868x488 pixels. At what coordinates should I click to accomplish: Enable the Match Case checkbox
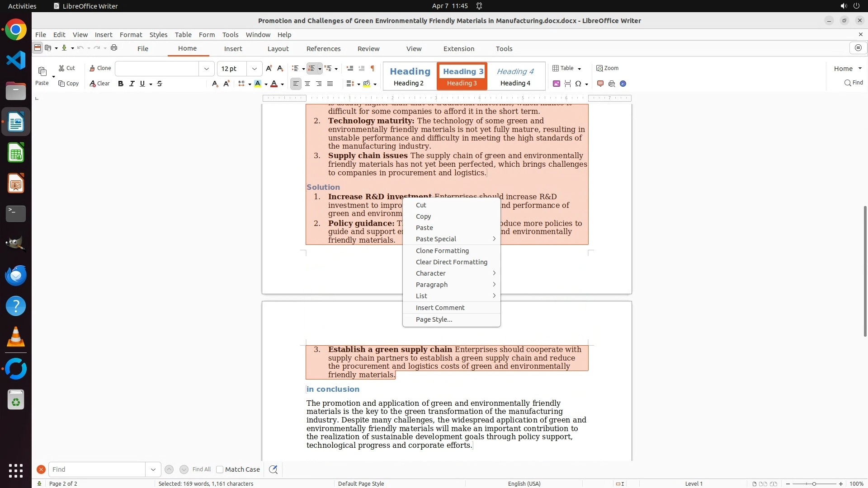click(220, 469)
